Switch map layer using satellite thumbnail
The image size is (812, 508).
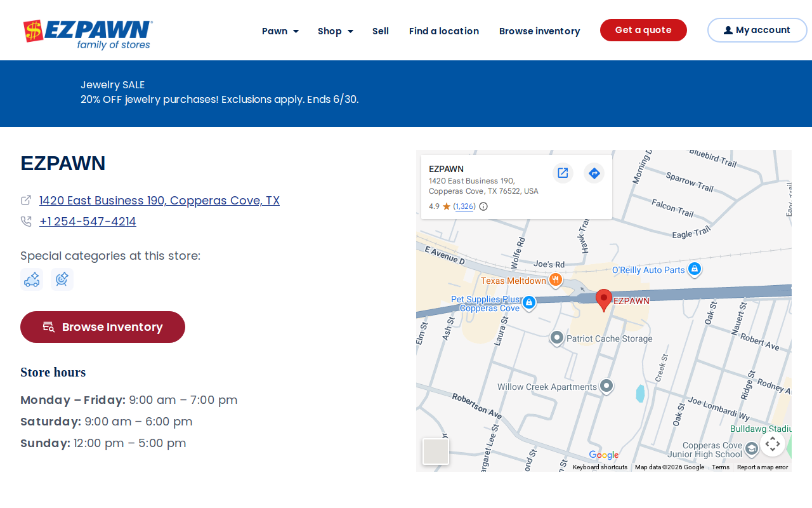click(x=436, y=451)
